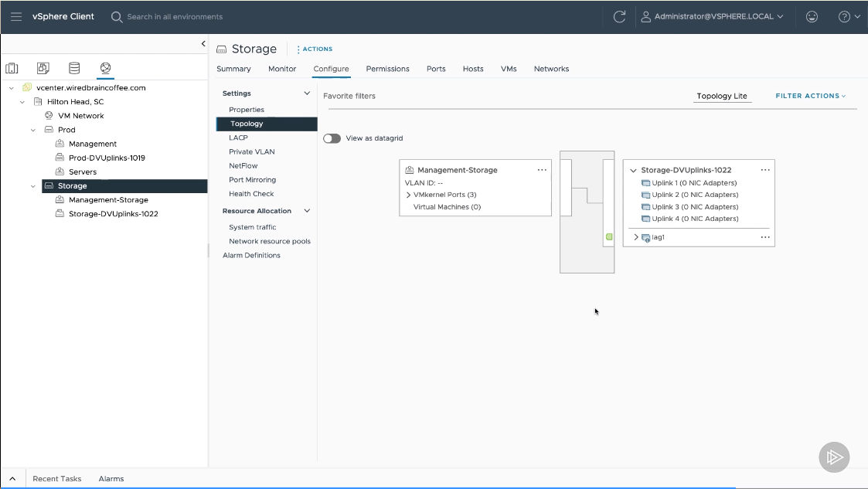This screenshot has height=489, width=868.
Task: Open the hamburger navigation menu
Action: point(16,16)
